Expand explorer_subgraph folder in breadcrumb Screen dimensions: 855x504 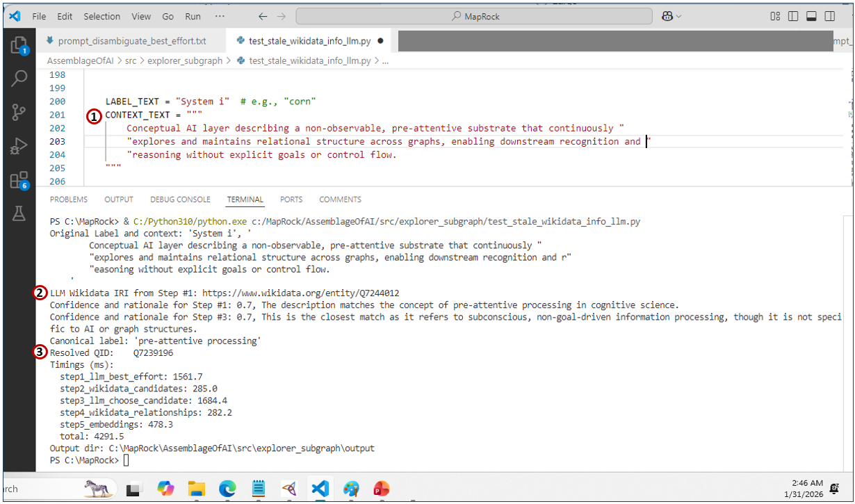tap(184, 60)
